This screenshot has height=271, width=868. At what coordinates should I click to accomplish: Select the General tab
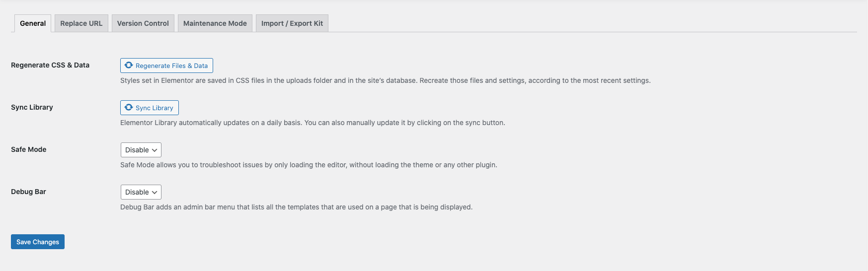(x=33, y=23)
